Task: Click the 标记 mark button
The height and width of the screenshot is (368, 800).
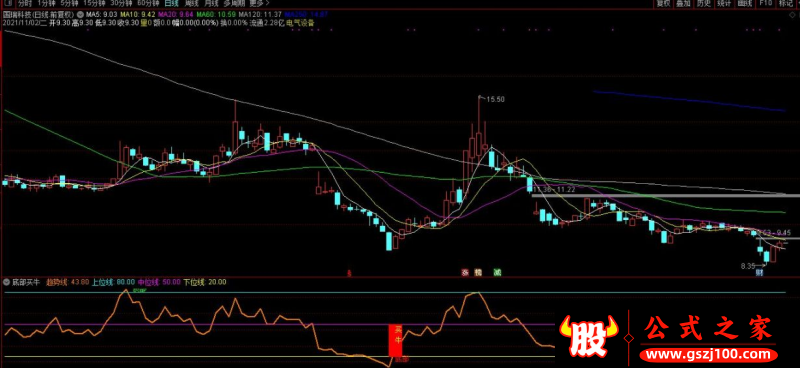Action: (786, 4)
